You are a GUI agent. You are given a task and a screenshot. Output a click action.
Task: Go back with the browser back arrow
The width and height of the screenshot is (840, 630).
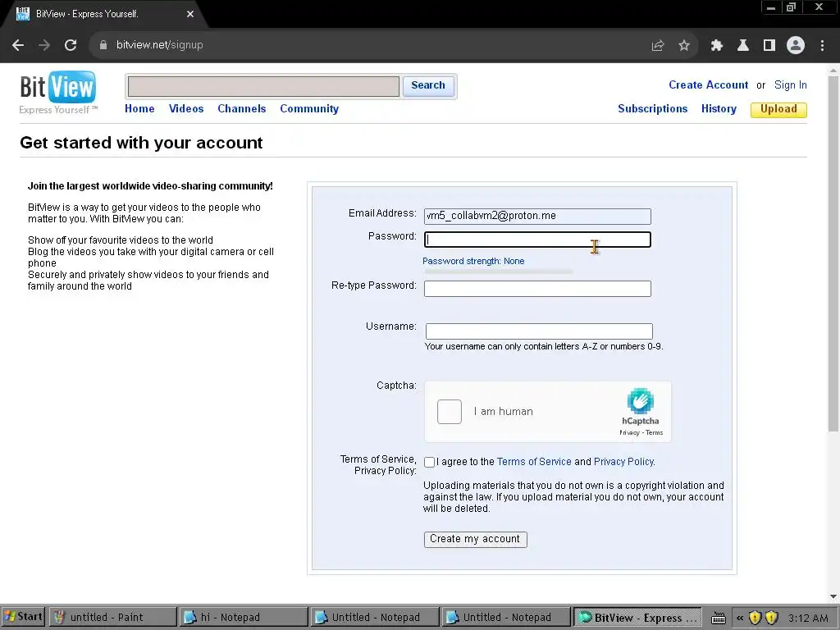[x=18, y=46]
